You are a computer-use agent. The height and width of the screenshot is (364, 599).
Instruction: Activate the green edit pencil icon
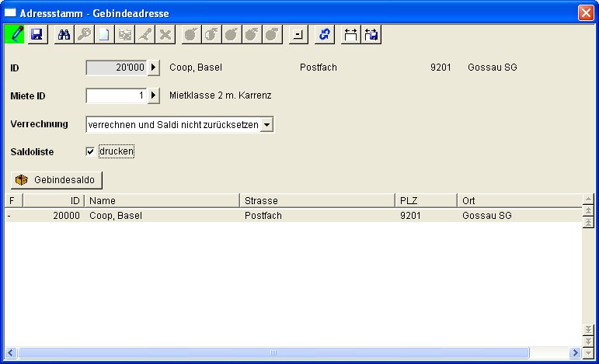(14, 35)
